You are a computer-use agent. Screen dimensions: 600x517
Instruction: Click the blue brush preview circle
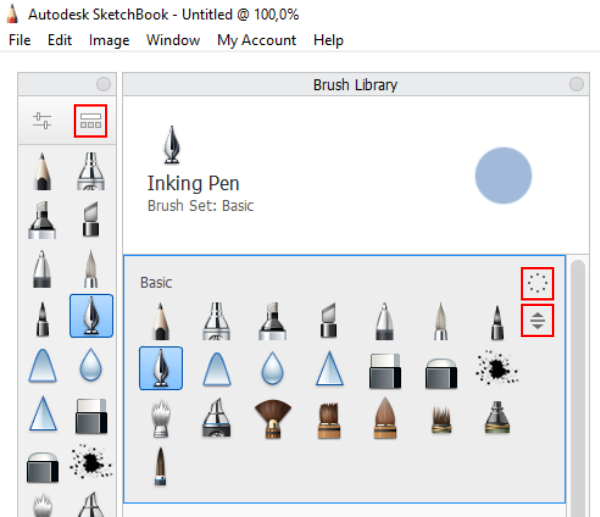[503, 175]
